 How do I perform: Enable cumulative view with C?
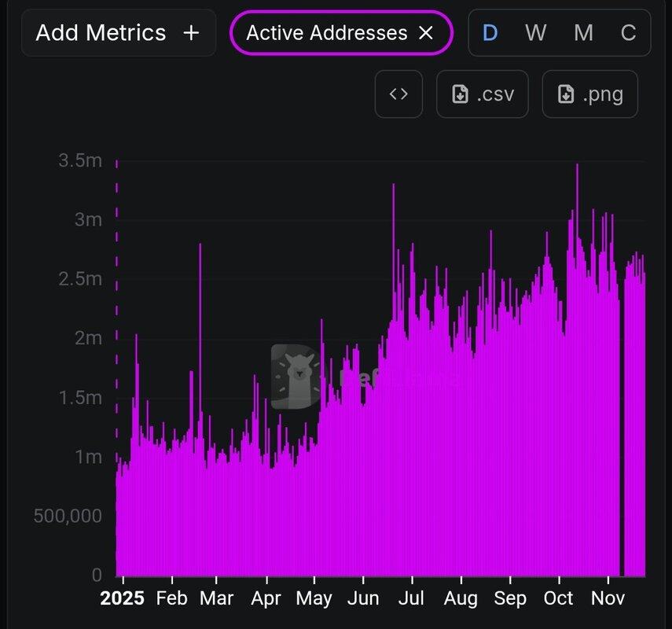tap(628, 33)
